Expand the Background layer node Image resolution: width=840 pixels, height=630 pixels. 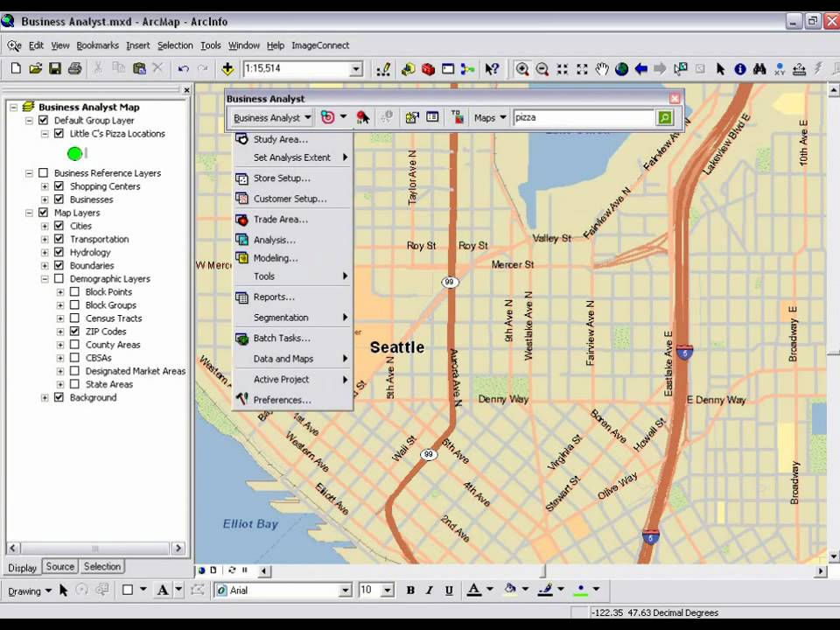45,397
